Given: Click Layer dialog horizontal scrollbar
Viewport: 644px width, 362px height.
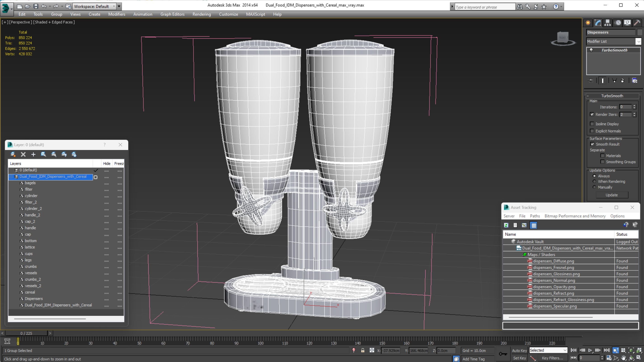Looking at the screenshot, I should pyautogui.click(x=50, y=319).
